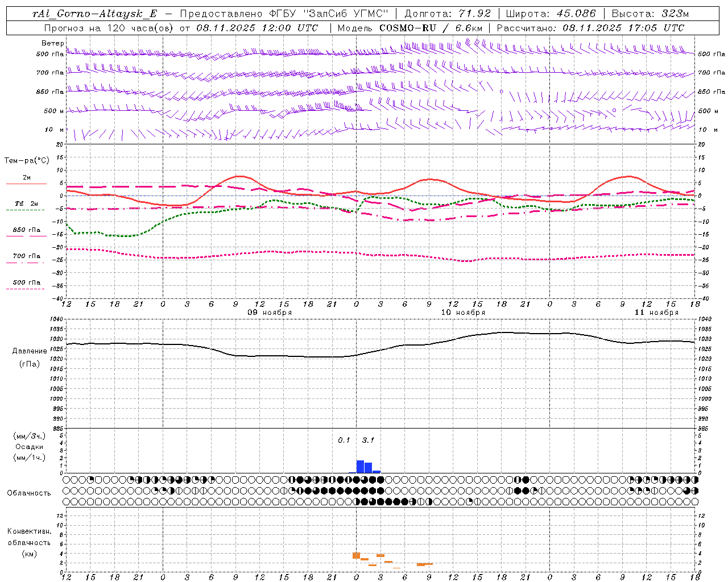
Task: Click the Осадки panel label
Action: tap(29, 447)
